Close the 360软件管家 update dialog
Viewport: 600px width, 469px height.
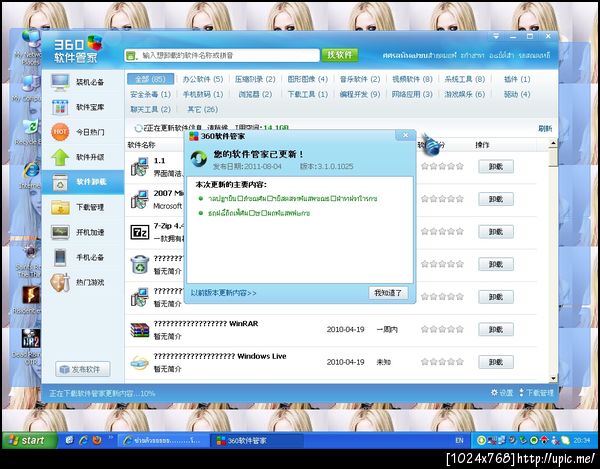[406, 135]
